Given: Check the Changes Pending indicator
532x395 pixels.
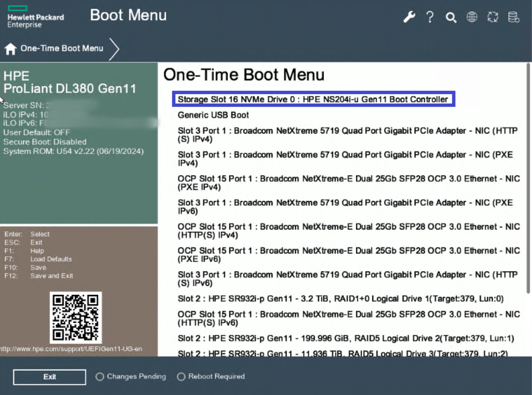Looking at the screenshot, I should [99, 377].
